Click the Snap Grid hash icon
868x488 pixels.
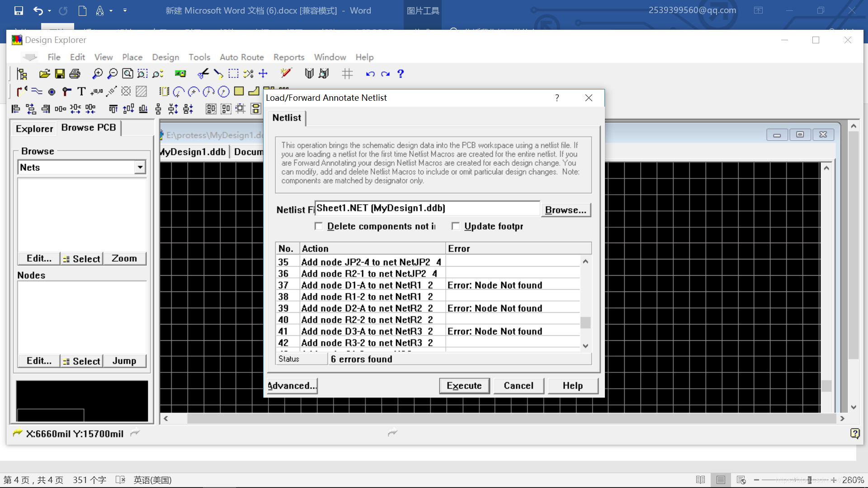347,74
